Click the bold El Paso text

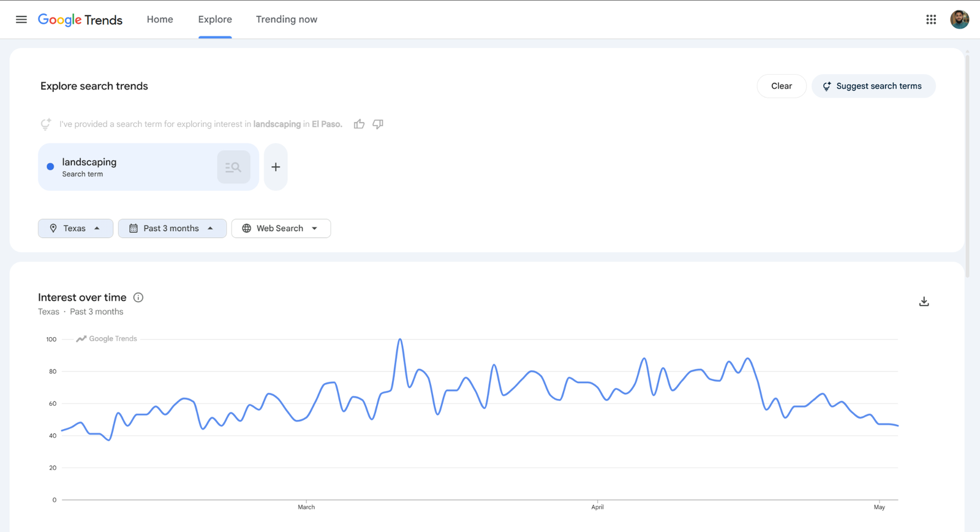(x=326, y=124)
